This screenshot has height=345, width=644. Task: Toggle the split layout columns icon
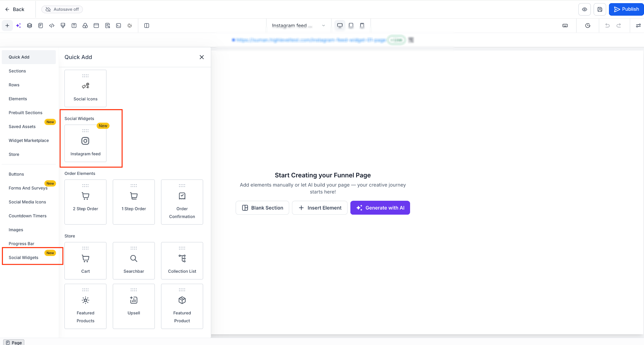click(x=147, y=26)
